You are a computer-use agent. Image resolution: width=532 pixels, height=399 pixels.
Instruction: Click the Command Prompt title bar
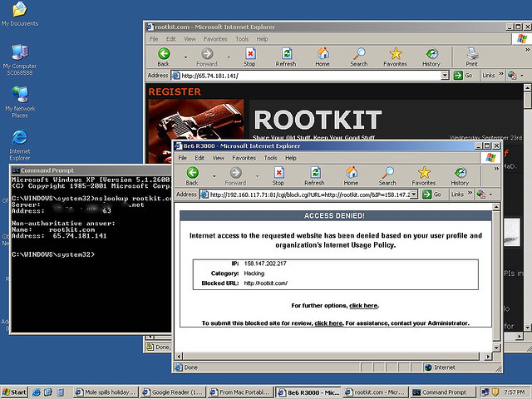(x=91, y=170)
